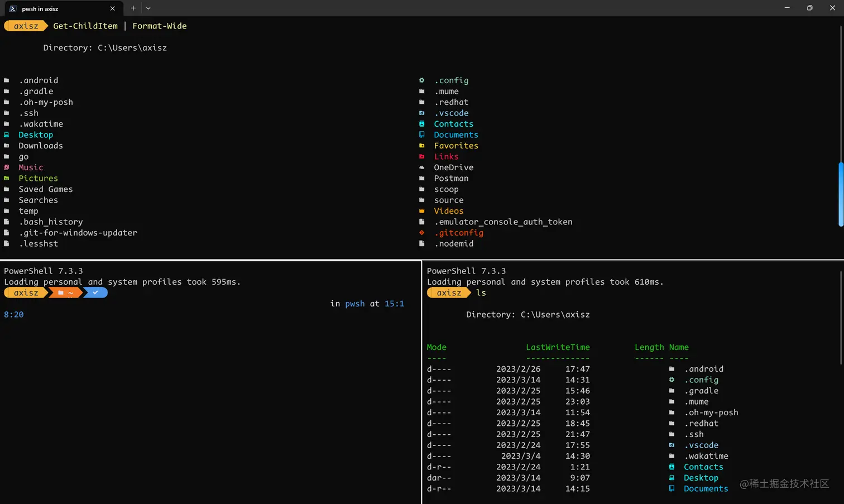Close the 'pwsh in axisz' tab

click(112, 8)
